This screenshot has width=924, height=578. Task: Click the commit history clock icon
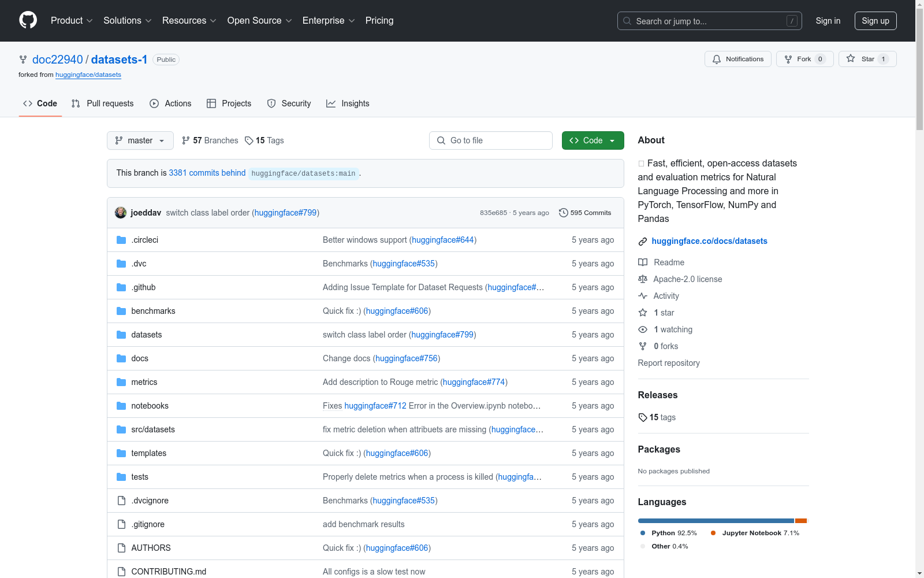pyautogui.click(x=563, y=213)
